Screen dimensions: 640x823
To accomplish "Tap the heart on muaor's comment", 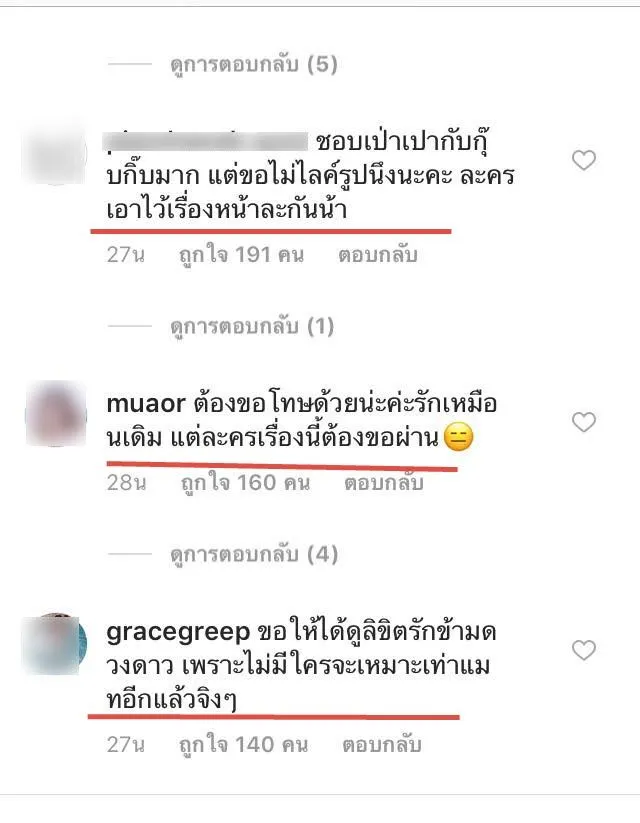I will [x=584, y=422].
